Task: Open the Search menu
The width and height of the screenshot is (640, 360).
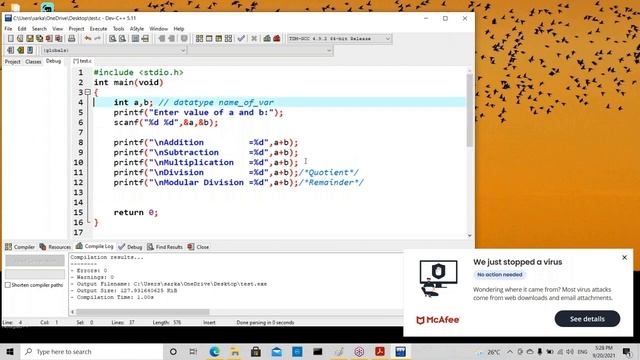Action: [39, 29]
